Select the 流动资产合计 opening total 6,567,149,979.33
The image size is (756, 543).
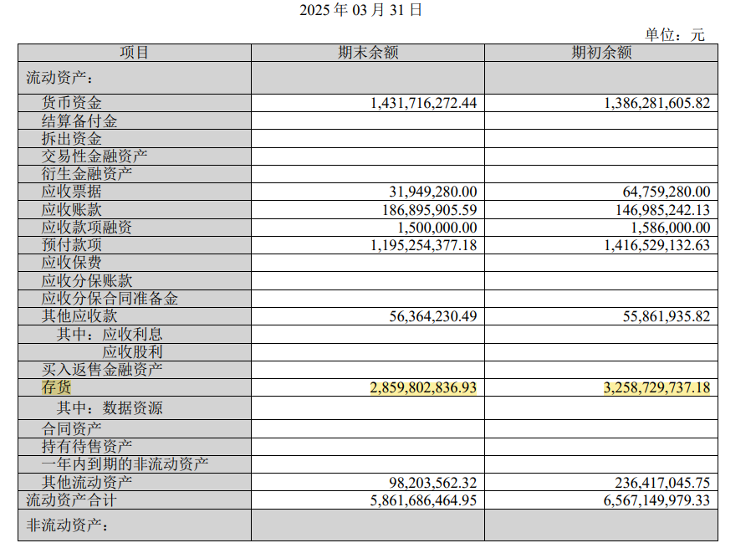tap(656, 500)
